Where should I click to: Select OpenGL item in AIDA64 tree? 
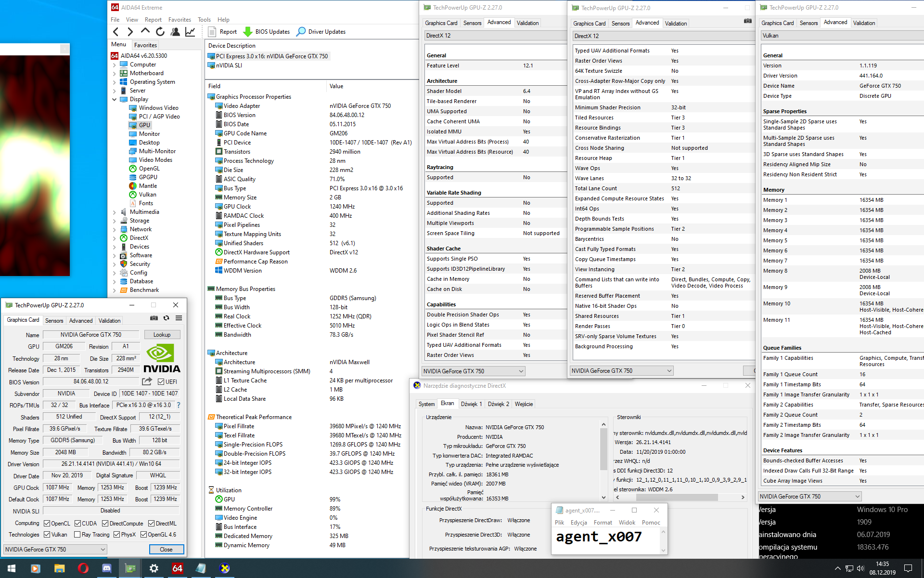(149, 169)
